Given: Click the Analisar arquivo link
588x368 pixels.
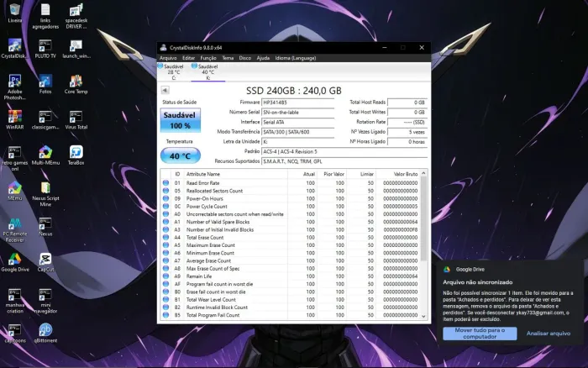Looking at the screenshot, I should [549, 334].
